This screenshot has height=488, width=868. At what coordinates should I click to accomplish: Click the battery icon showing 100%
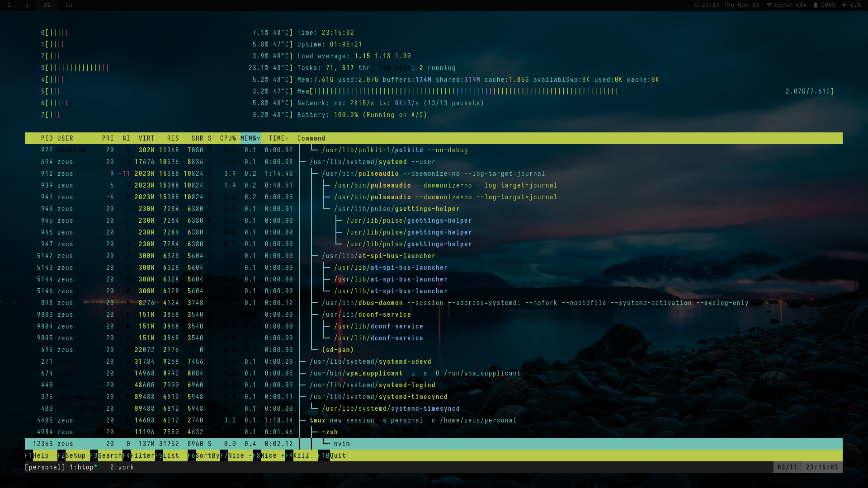[816, 5]
